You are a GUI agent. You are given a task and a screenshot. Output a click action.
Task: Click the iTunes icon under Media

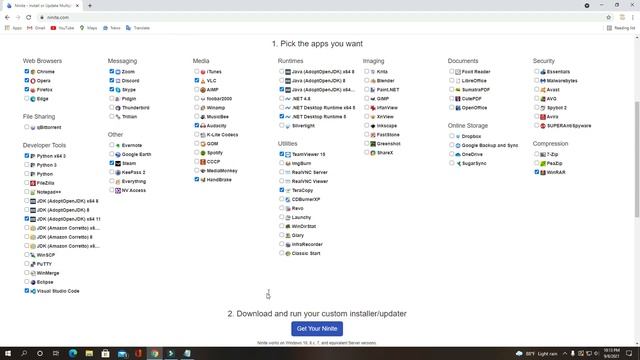[203, 72]
